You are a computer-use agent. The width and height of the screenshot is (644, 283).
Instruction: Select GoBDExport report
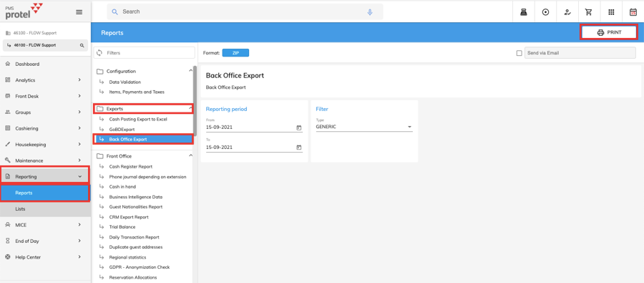tap(122, 129)
